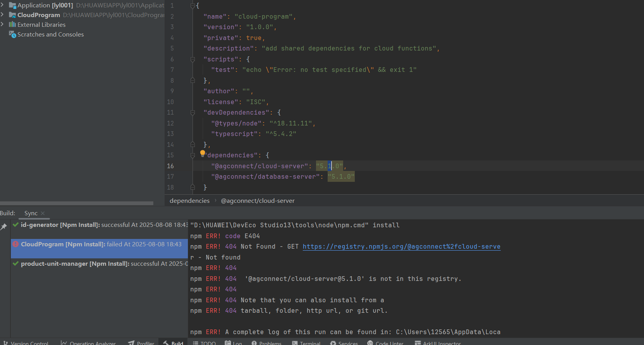Click the "typescript" key on line 13

coord(234,134)
